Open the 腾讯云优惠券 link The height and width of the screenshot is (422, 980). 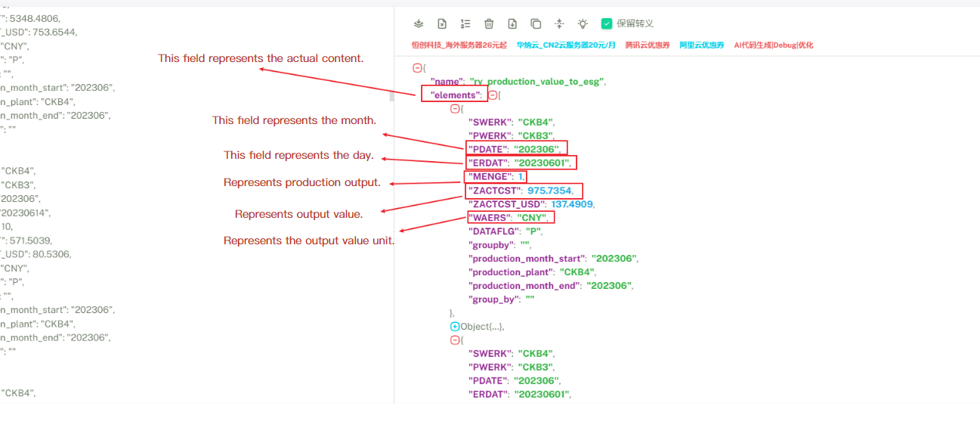[x=647, y=45]
